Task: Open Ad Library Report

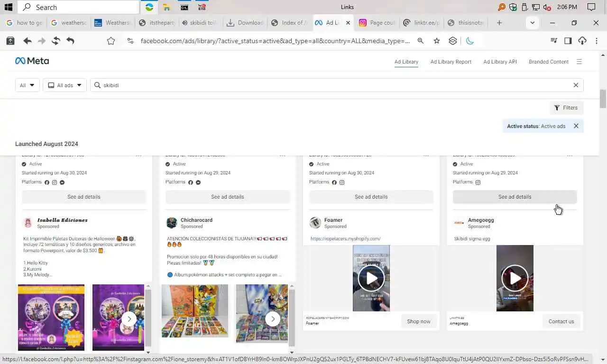Action: [451, 62]
